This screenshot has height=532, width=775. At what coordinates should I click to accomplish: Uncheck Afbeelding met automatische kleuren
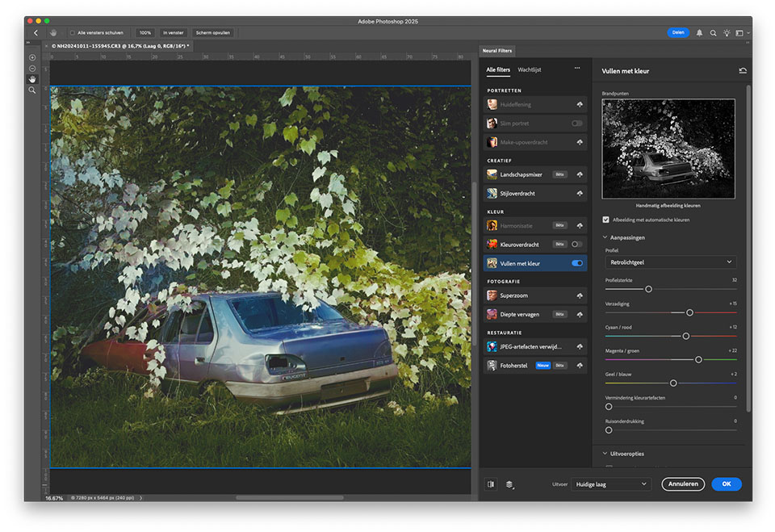[605, 220]
